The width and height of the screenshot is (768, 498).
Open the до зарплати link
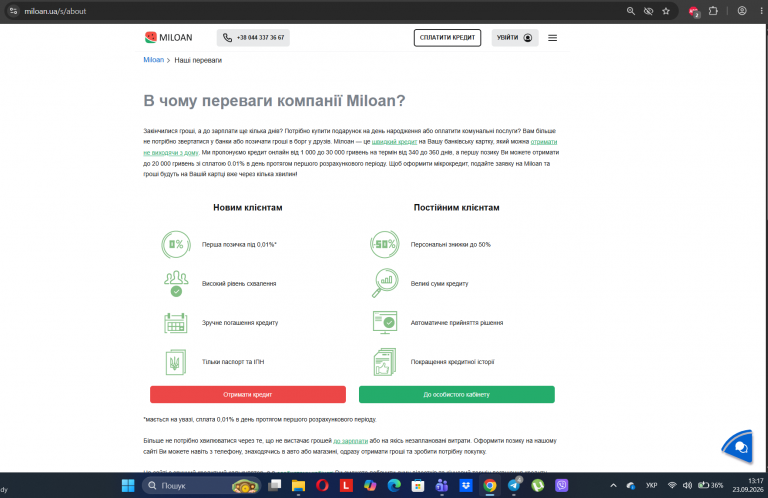[351, 441]
